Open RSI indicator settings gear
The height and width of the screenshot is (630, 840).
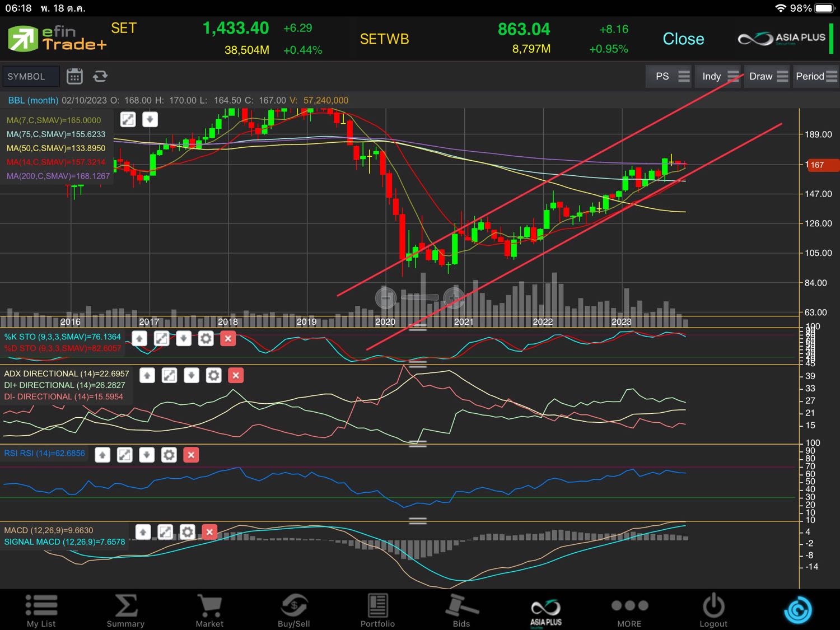pyautogui.click(x=169, y=455)
